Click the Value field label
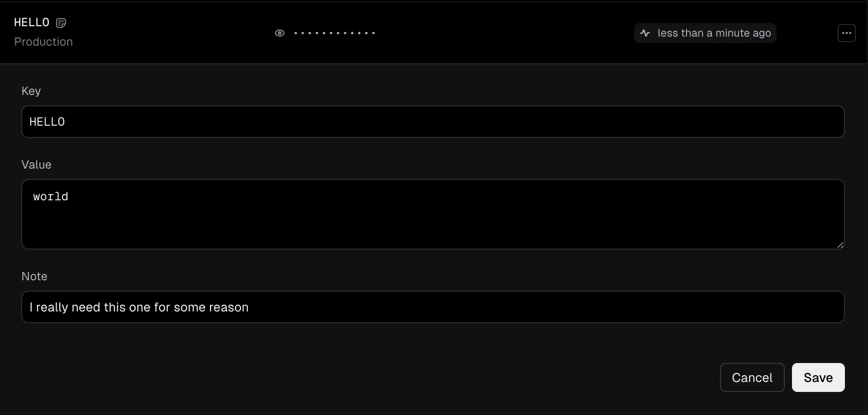Viewport: 868px width, 415px height. [x=36, y=165]
